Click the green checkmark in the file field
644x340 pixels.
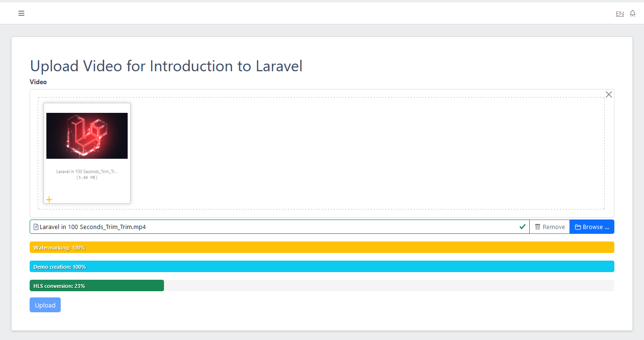click(x=522, y=227)
